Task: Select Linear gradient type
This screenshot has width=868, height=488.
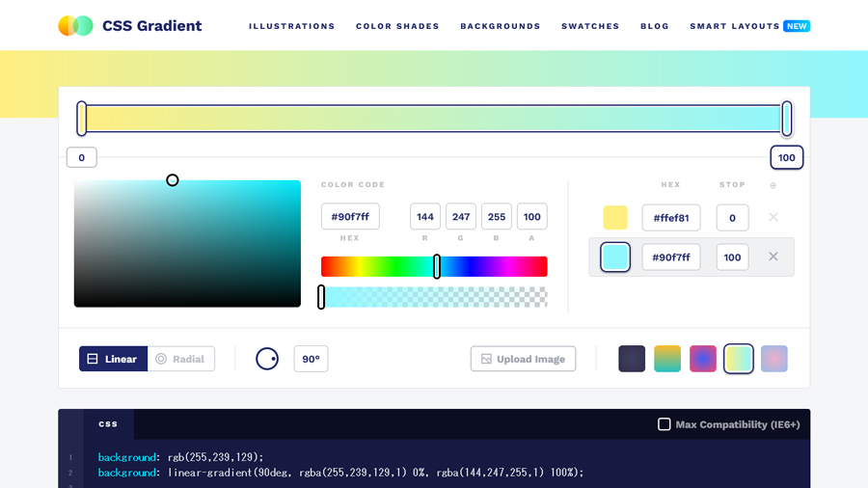Action: click(x=113, y=359)
